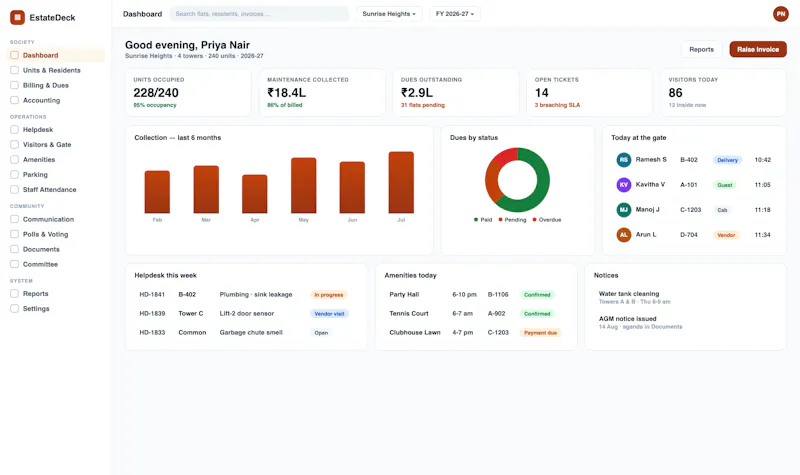Click the Vendor visit status badge
800x475 pixels.
(329, 314)
